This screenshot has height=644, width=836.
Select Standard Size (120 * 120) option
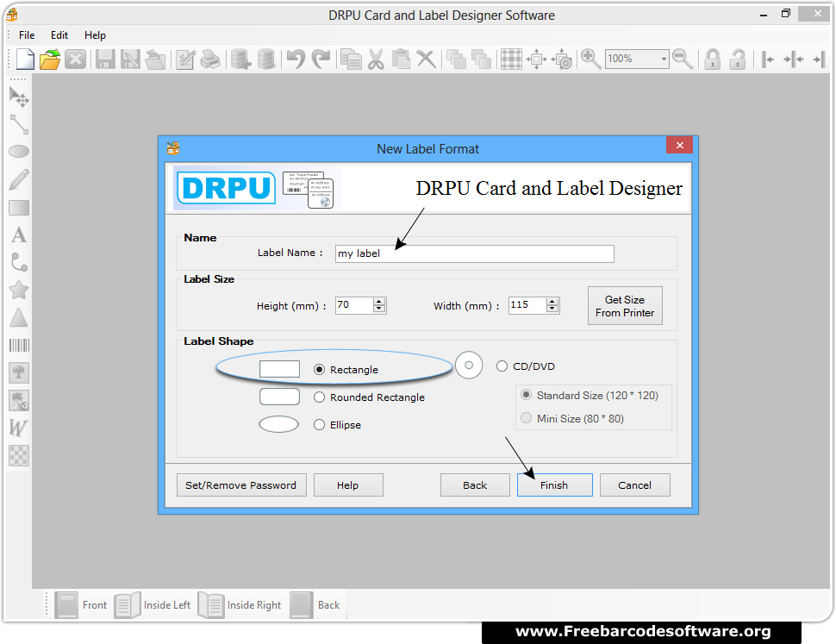pyautogui.click(x=527, y=395)
